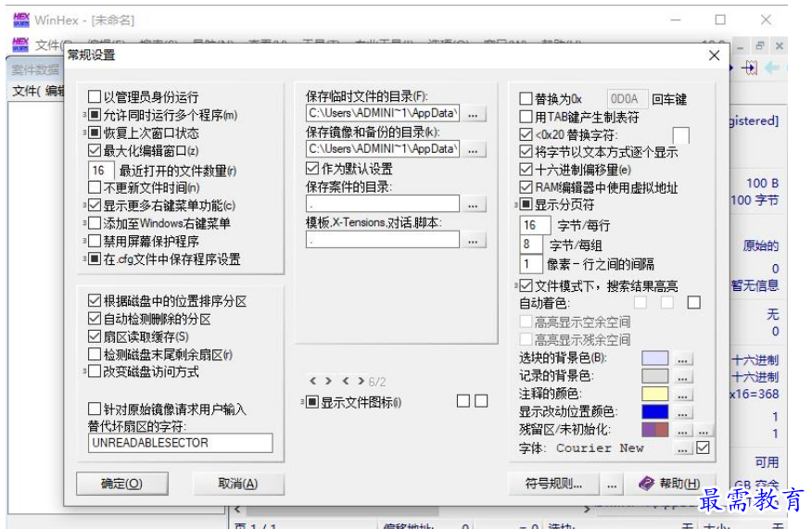The width and height of the screenshot is (812, 529).
Task: Check 禁用屏幕保护程序 option
Action: click(x=95, y=241)
